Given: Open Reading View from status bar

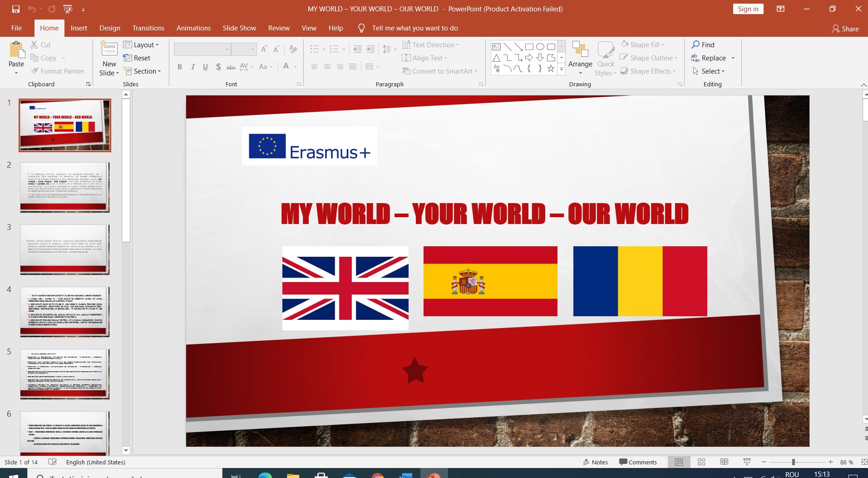Looking at the screenshot, I should pos(724,462).
